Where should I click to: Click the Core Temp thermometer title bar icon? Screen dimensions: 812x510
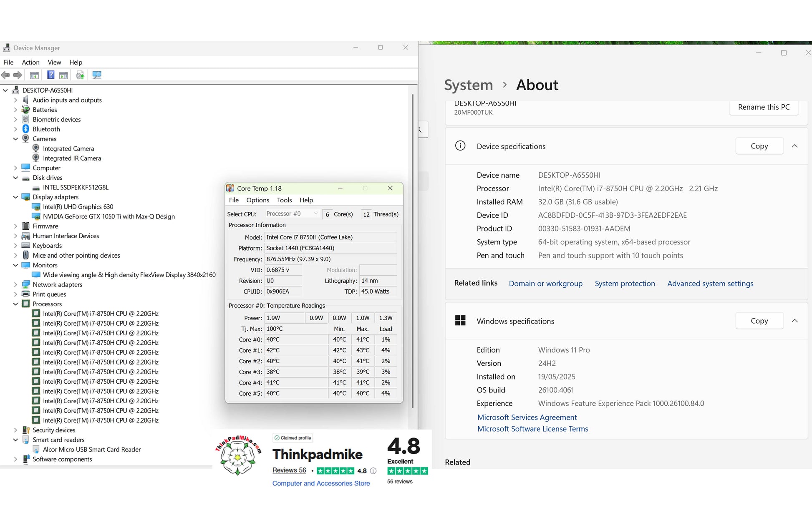pyautogui.click(x=230, y=188)
